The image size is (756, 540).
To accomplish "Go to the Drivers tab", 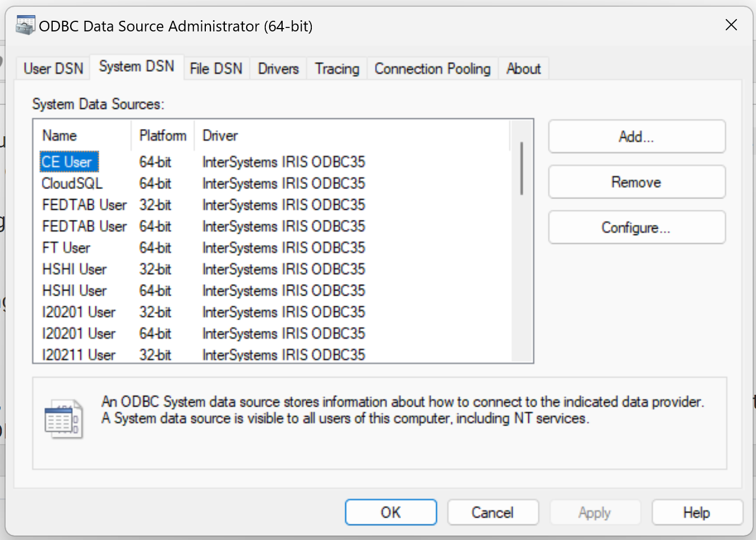I will [x=278, y=69].
